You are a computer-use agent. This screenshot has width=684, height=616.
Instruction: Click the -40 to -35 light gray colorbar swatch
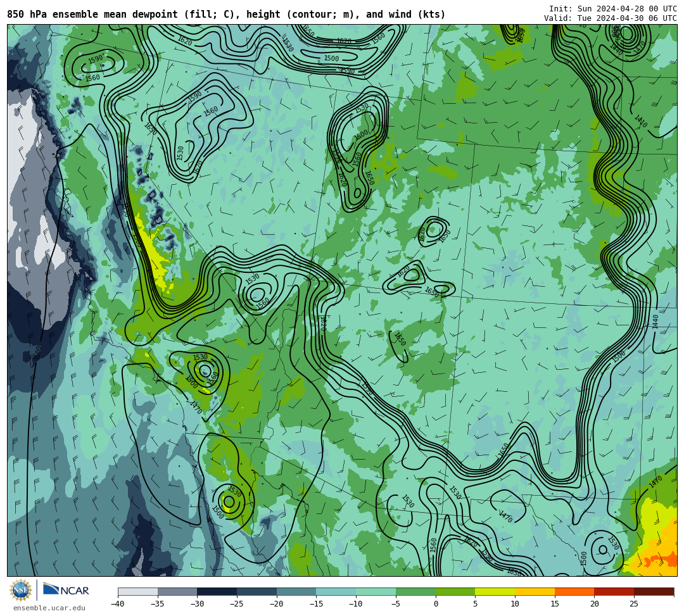tap(138, 591)
